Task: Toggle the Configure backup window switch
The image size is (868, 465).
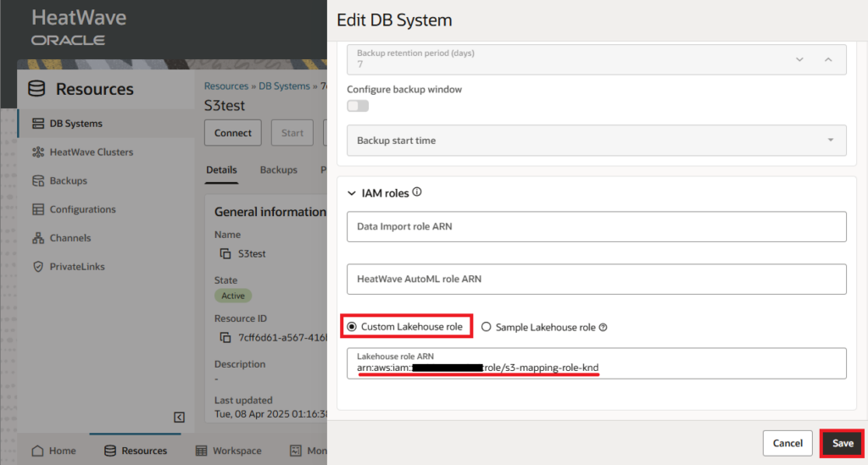Action: [358, 106]
